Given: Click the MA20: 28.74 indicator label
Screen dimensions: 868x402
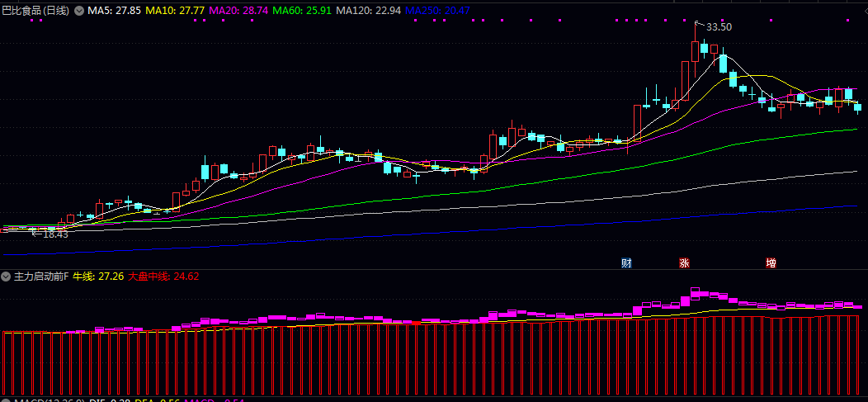Looking at the screenshot, I should [240, 11].
